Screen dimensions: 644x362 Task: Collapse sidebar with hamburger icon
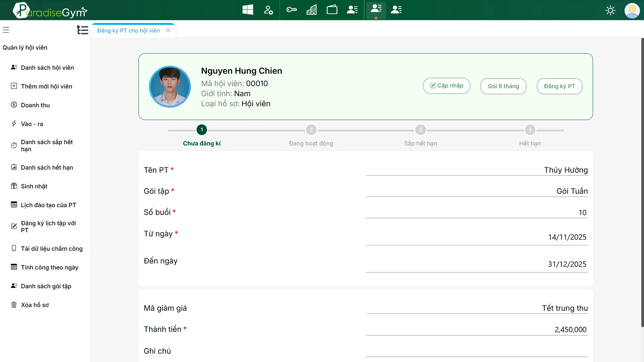click(6, 30)
